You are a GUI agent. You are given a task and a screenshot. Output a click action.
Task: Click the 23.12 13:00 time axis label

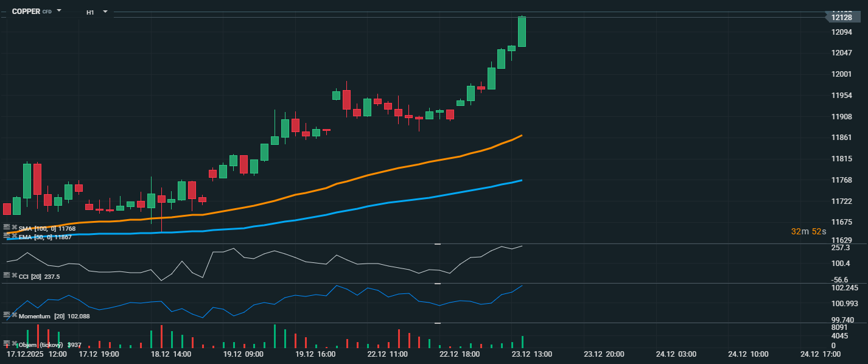pos(531,354)
